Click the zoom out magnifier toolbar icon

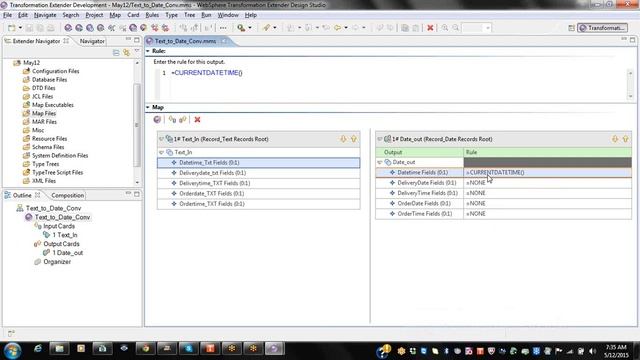455,28
